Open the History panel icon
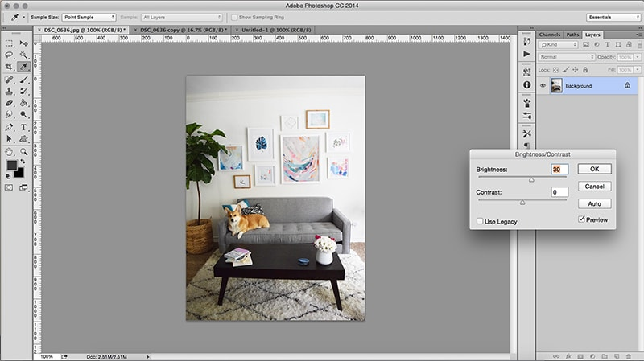Image resolution: width=644 pixels, height=361 pixels. [x=527, y=42]
